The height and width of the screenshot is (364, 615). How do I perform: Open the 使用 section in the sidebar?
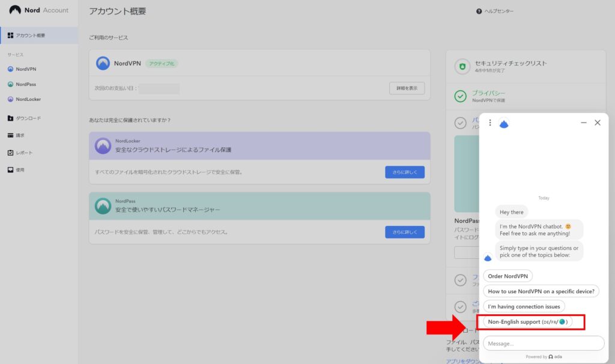click(9, 169)
